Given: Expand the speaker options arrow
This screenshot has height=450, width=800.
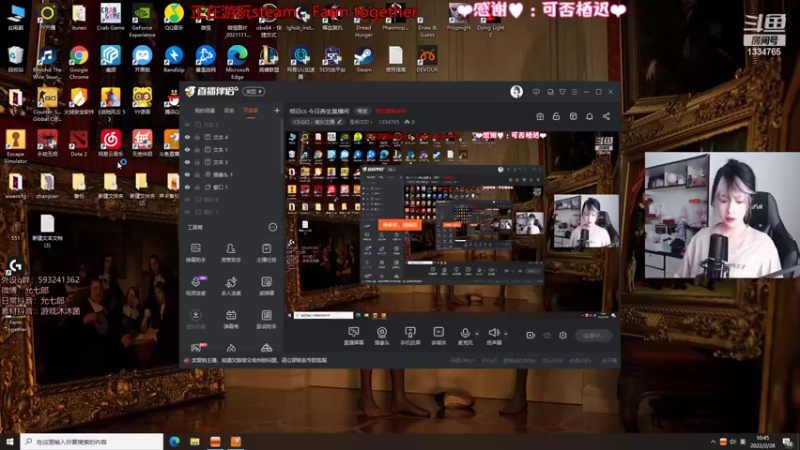Looking at the screenshot, I should click(x=506, y=334).
